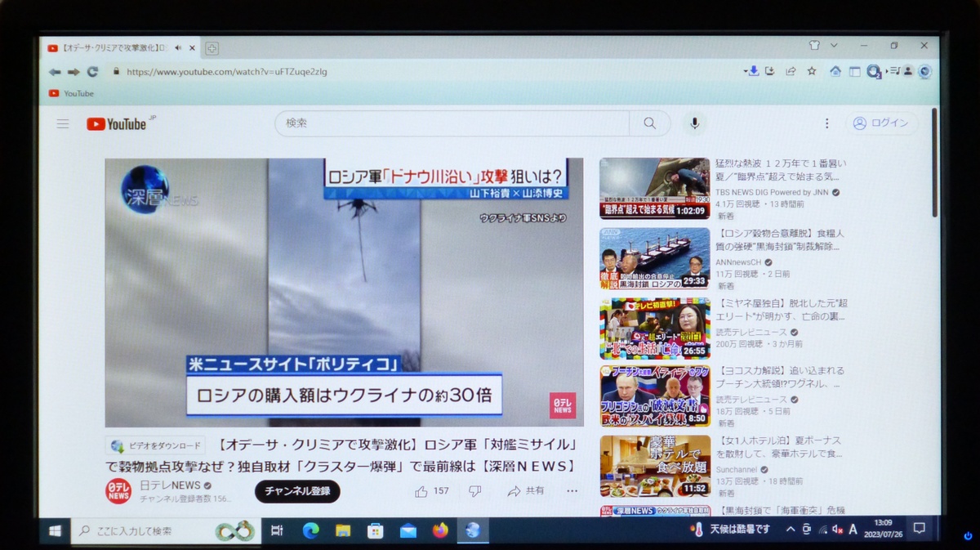Open Microsoft Store from taskbar
The image size is (980, 550).
[376, 531]
